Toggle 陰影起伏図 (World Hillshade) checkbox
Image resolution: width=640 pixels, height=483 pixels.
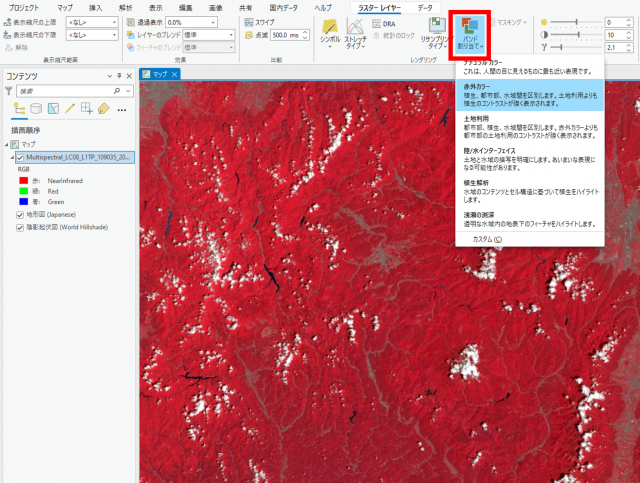coord(20,227)
